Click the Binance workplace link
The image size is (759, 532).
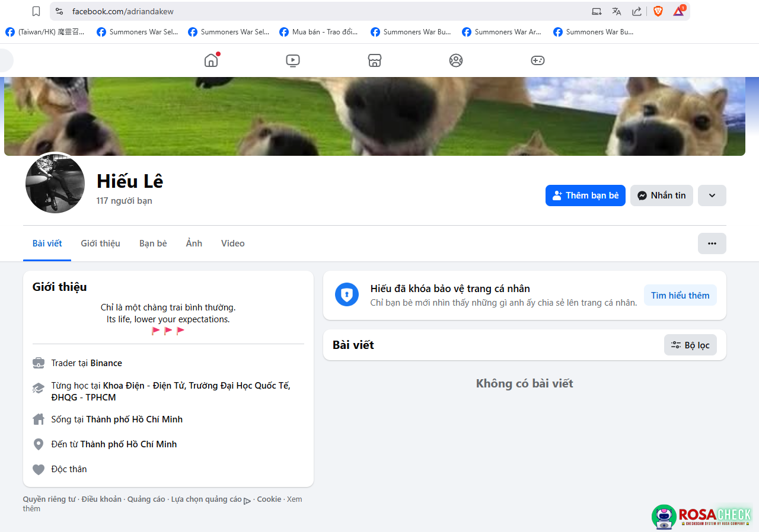click(x=106, y=363)
